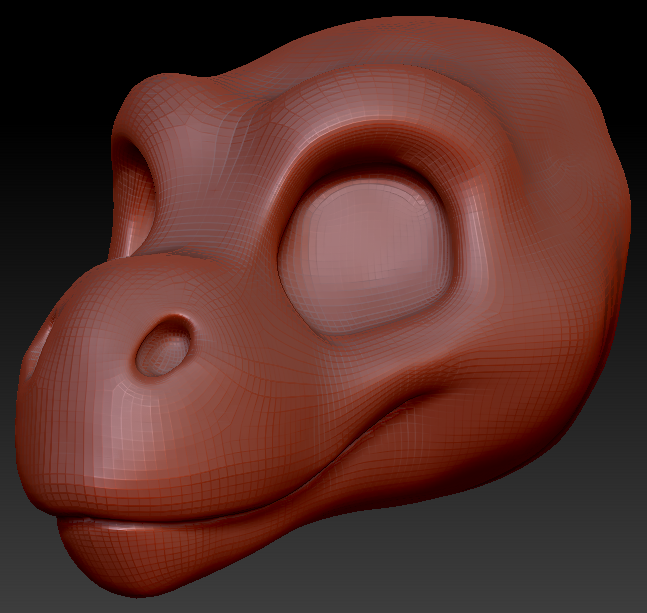Click the forehead between both eye sockets
The image size is (647, 613).
(230, 130)
